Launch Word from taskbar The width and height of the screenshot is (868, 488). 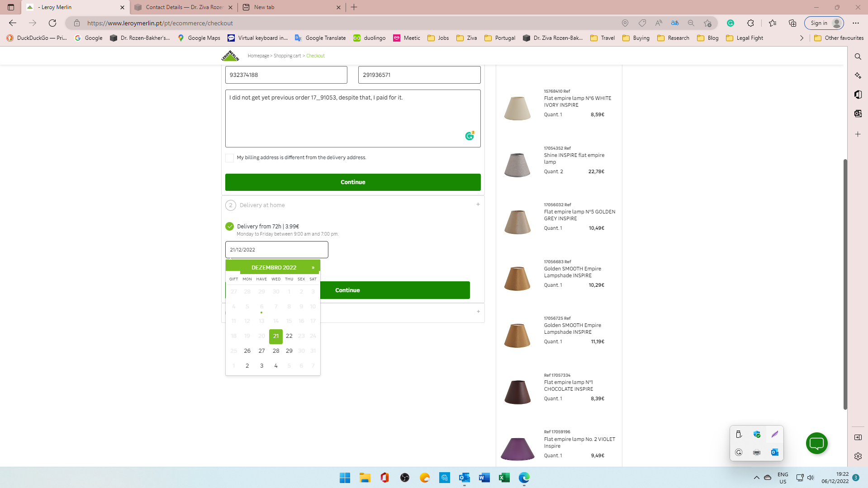coord(484,478)
